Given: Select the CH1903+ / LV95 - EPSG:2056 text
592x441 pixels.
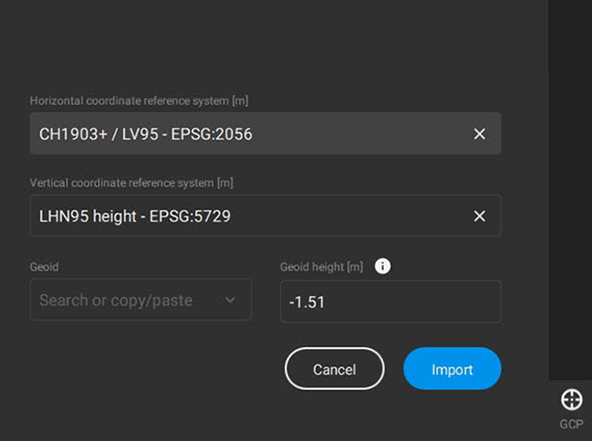Looking at the screenshot, I should point(146,134).
